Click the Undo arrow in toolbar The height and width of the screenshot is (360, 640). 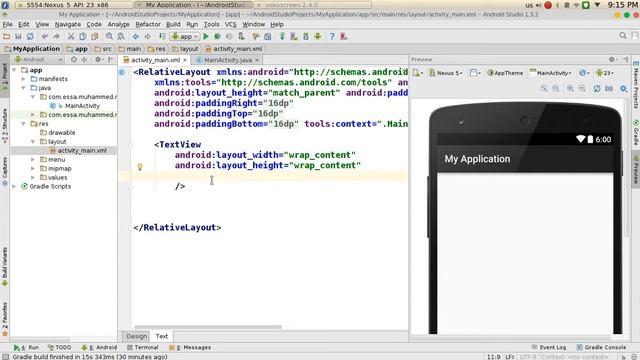click(44, 36)
